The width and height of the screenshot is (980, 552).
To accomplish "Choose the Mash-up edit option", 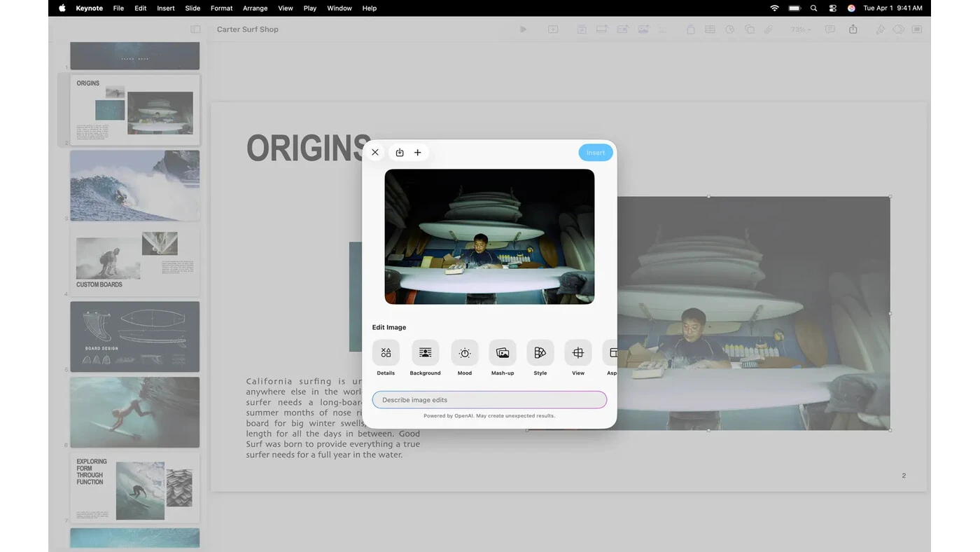I will (503, 358).
